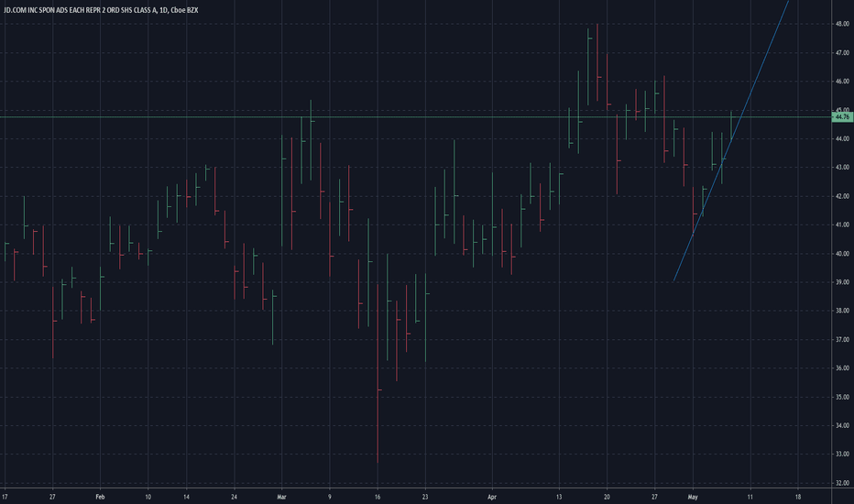Select the green horizontal price line
The height and width of the screenshot is (504, 854).
[x=416, y=116]
